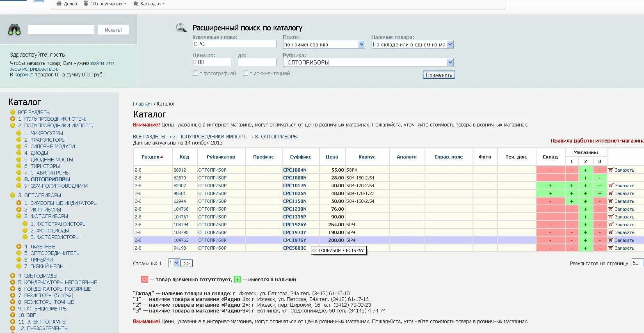Collapse 3. ФОТОПРИБОРЫ tree node
The height and width of the screenshot is (333, 644).
tap(19, 216)
